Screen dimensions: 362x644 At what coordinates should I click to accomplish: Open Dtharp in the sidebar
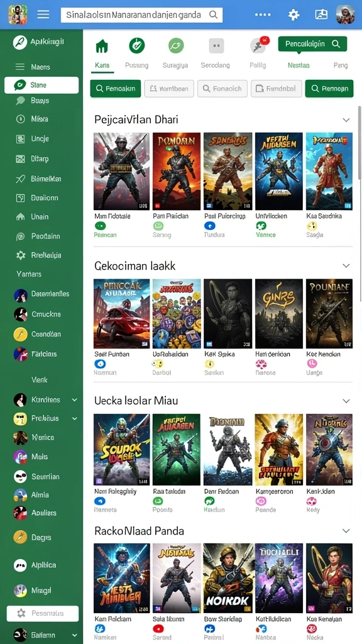pyautogui.click(x=40, y=158)
